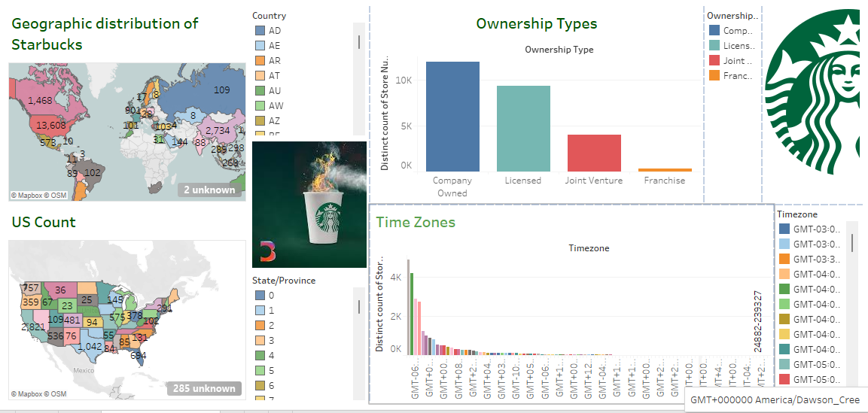The height and width of the screenshot is (413, 868).
Task: Pick the red Joint Venture legend swatch
Action: tap(714, 61)
